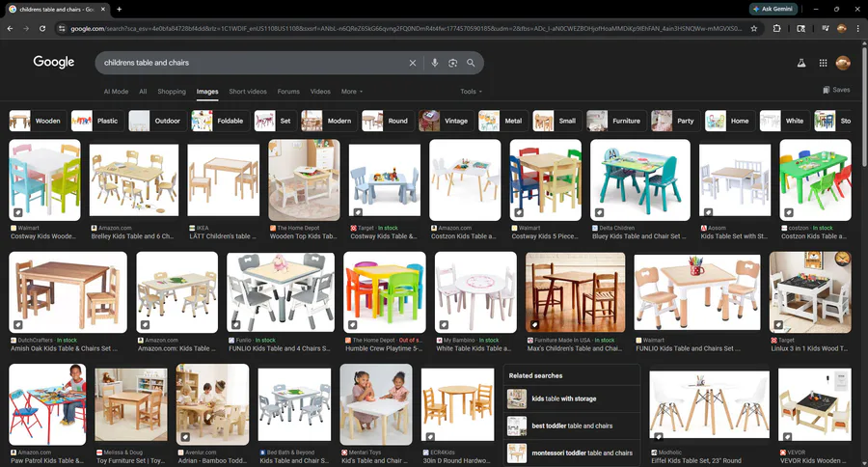Bookmark this page with the star icon

(753, 28)
